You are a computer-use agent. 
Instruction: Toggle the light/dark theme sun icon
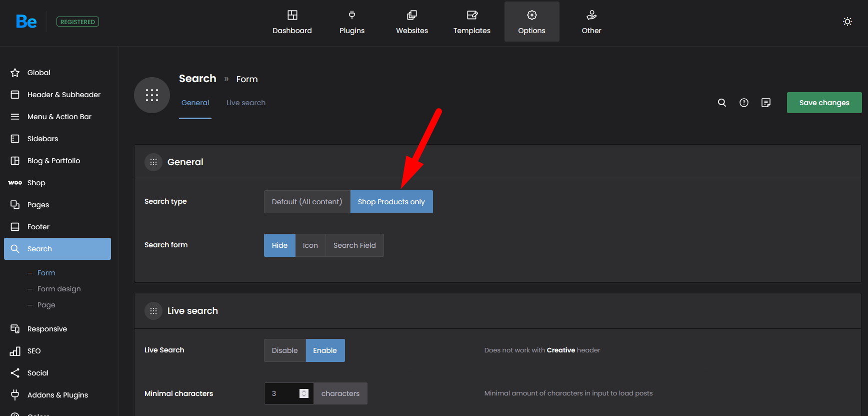[847, 22]
